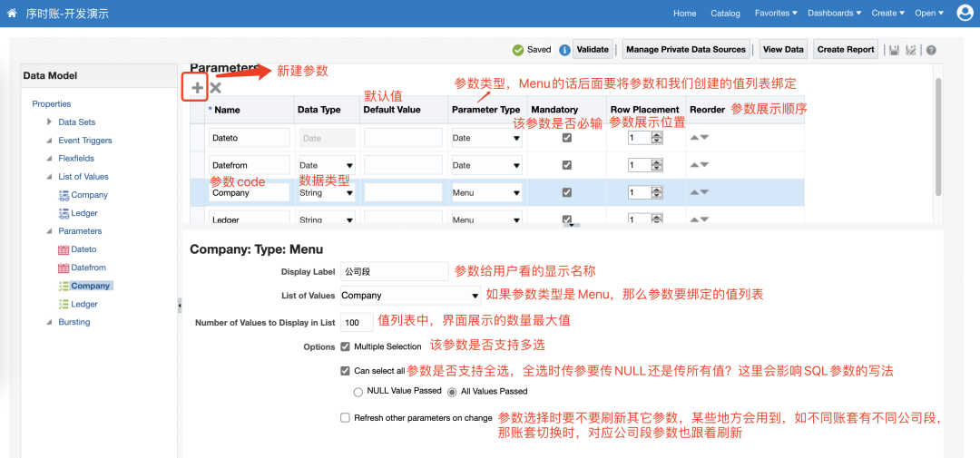The width and height of the screenshot is (980, 458).
Task: Increase Row Placement stepper for Dateto
Action: 656,135
